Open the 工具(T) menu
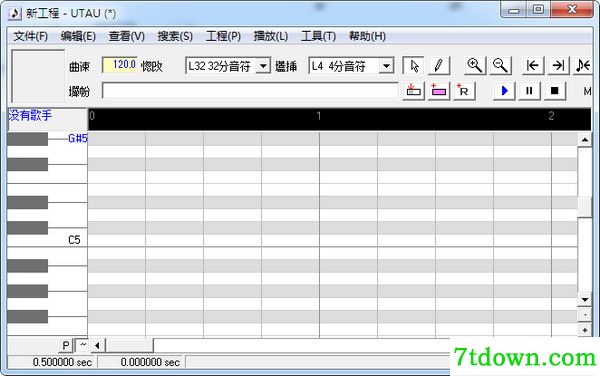 point(318,36)
